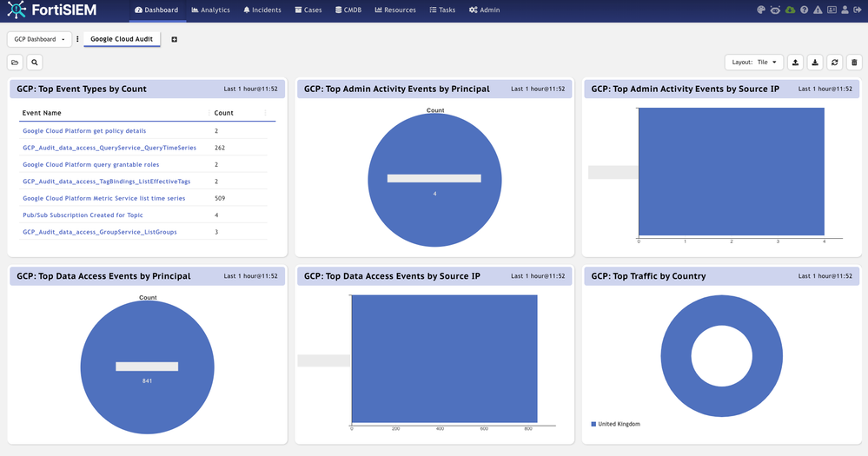Open the Tasks menu

442,10
